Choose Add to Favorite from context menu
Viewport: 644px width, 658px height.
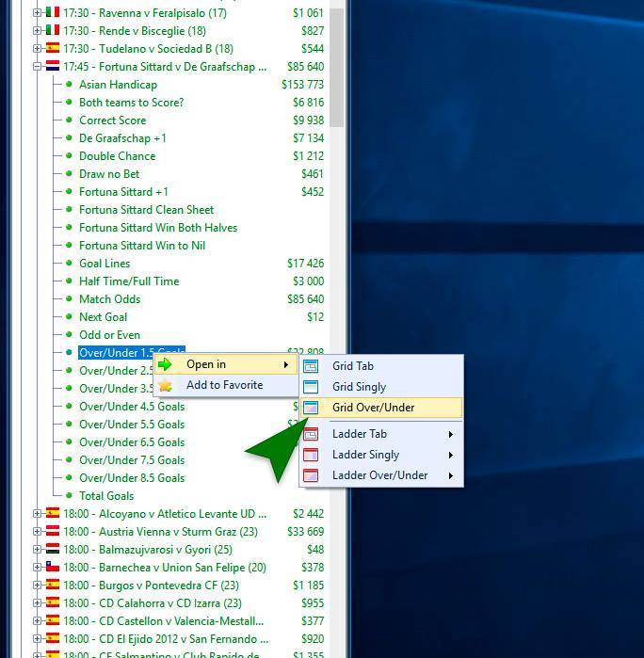click(x=226, y=385)
